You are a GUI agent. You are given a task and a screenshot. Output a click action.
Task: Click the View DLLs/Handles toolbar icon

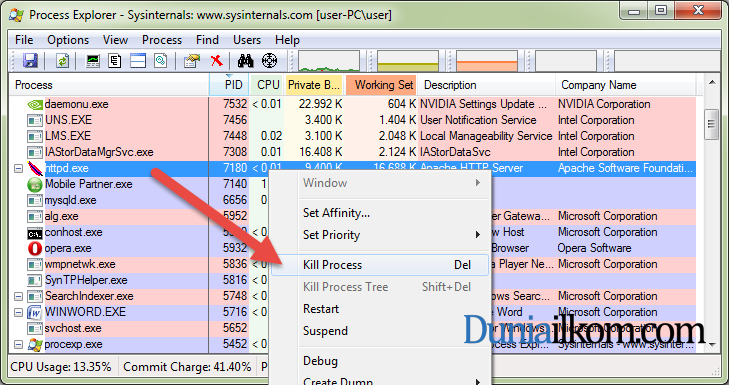point(161,61)
